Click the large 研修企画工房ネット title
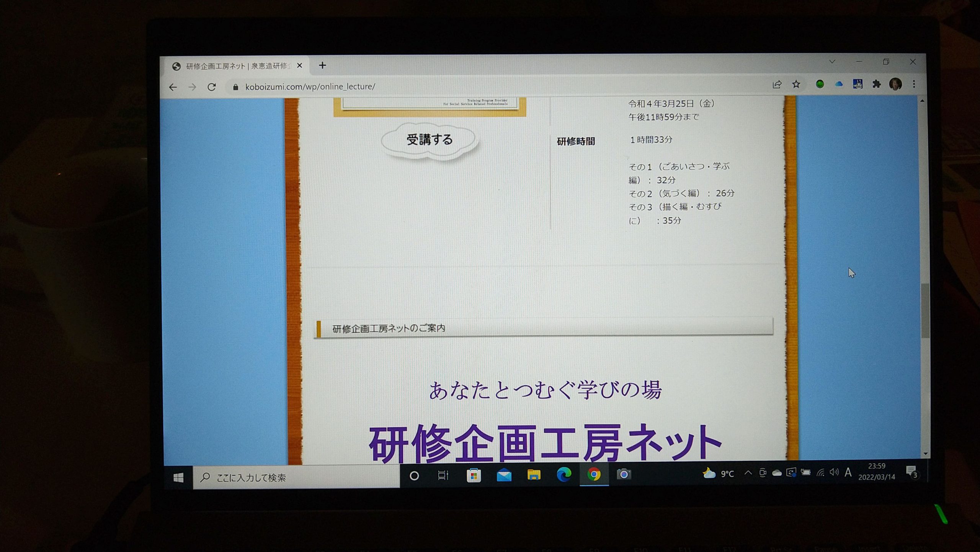 click(545, 443)
